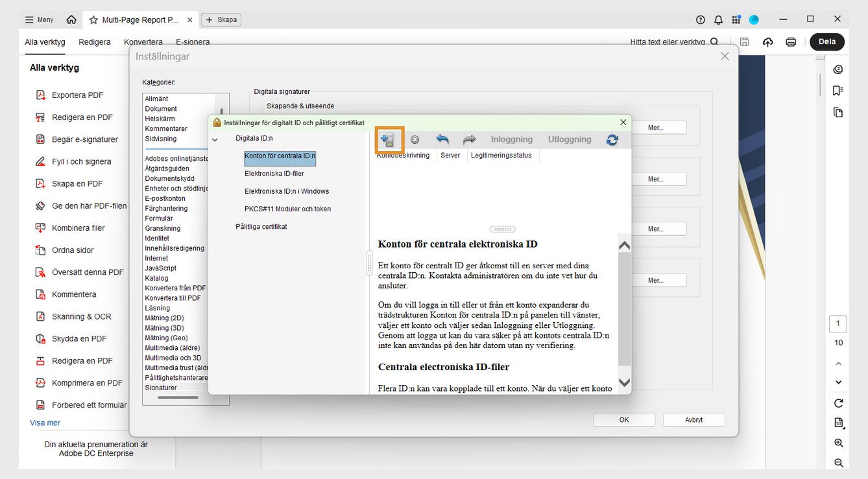Viewport: 868px width, 479px height.
Task: Select the Allmänt category
Action: coord(156,99)
